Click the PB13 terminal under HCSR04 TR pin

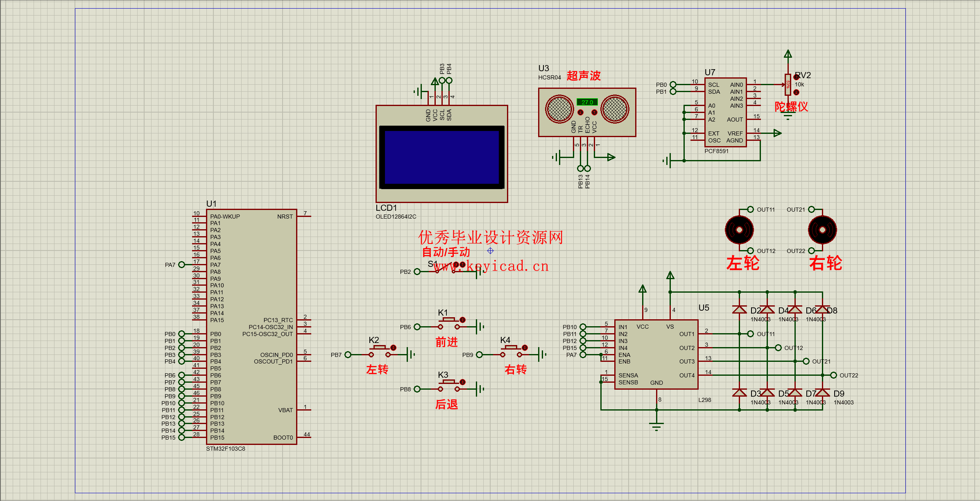[580, 168]
